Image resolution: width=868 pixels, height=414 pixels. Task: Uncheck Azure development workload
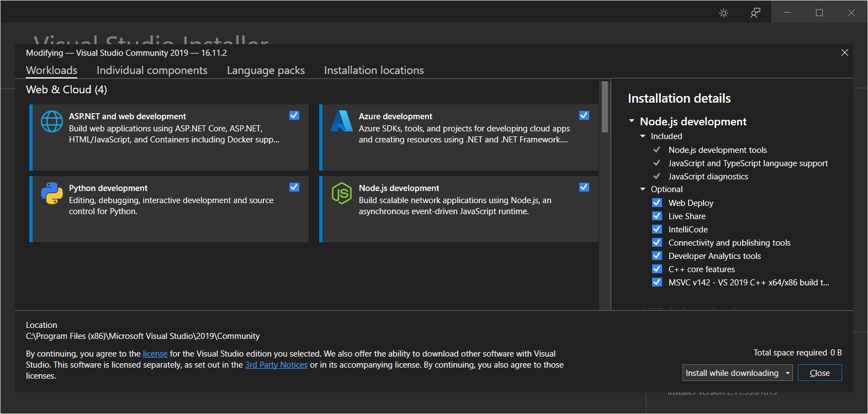point(584,115)
